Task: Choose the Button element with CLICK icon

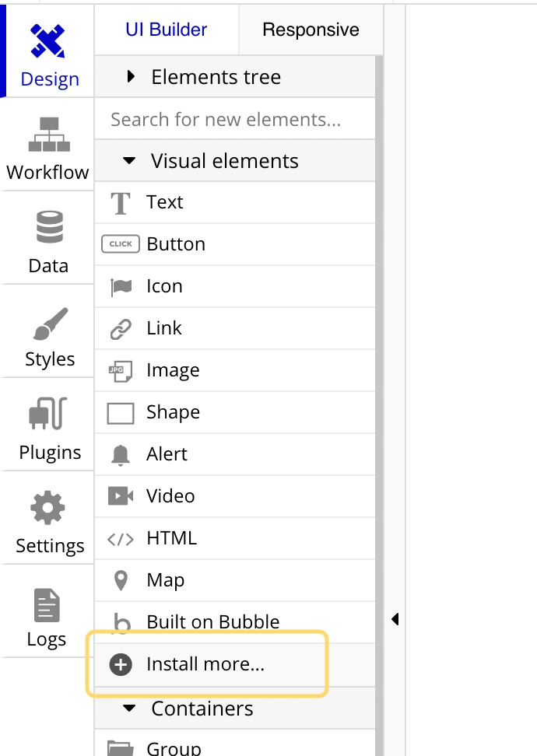Action: (235, 244)
